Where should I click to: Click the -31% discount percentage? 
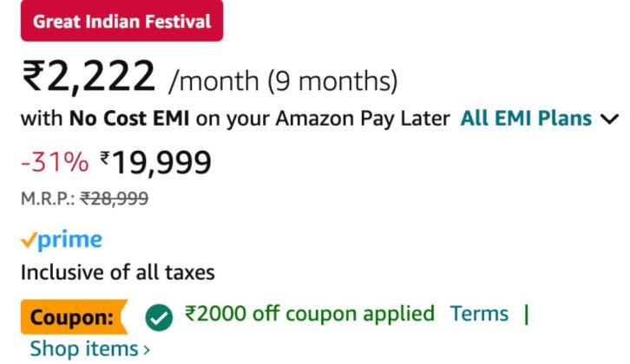click(x=55, y=162)
